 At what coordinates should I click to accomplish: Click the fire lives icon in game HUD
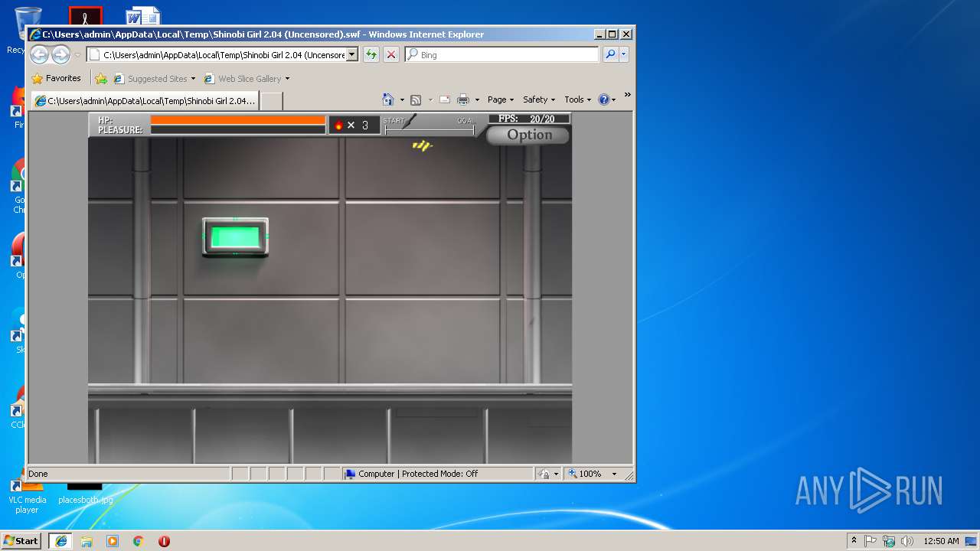[x=338, y=125]
